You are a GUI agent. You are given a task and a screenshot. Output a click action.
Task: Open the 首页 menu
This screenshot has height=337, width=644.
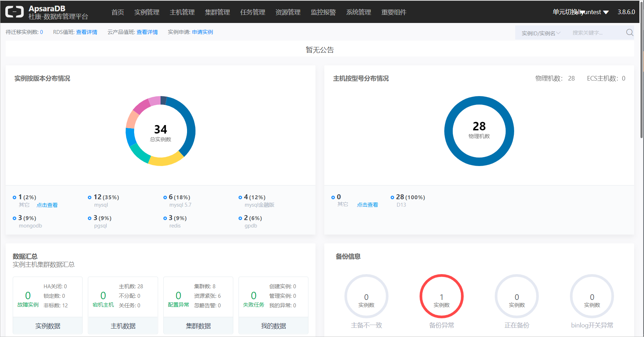(118, 12)
